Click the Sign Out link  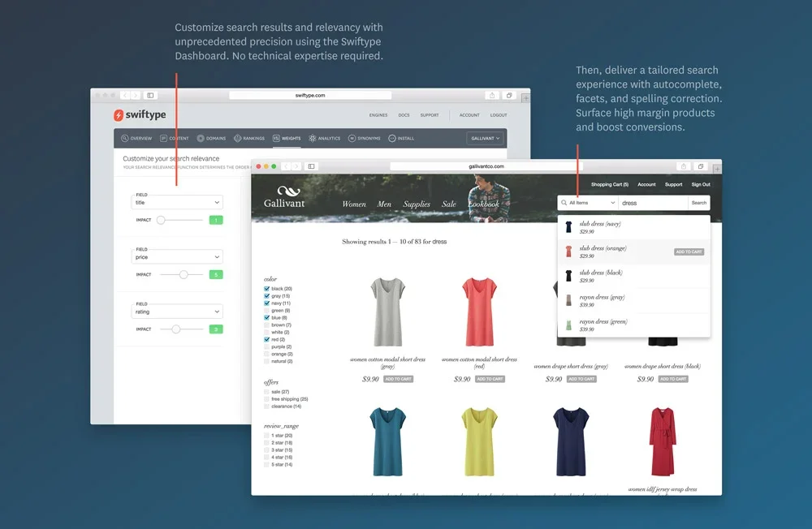tap(701, 184)
